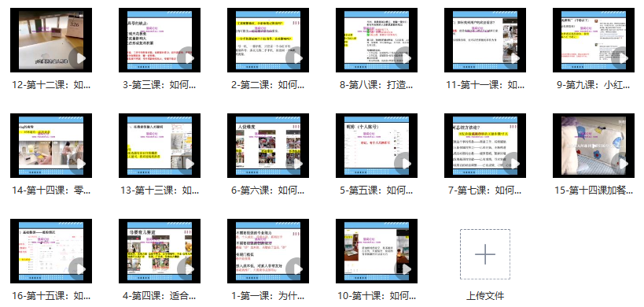
Task: Open the thumbnail of lesson 8-第八课
Action: (x=377, y=40)
